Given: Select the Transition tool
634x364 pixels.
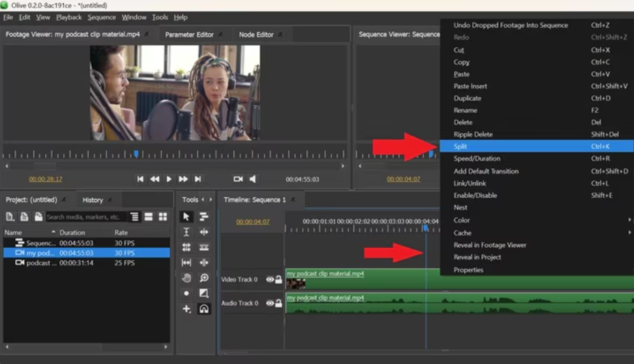Looking at the screenshot, I should click(x=204, y=293).
